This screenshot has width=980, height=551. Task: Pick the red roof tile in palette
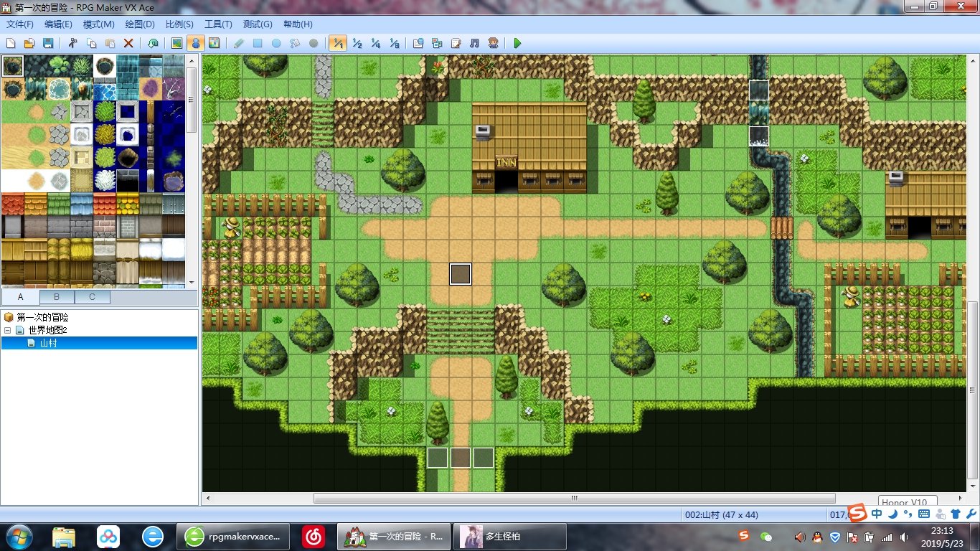click(12, 204)
